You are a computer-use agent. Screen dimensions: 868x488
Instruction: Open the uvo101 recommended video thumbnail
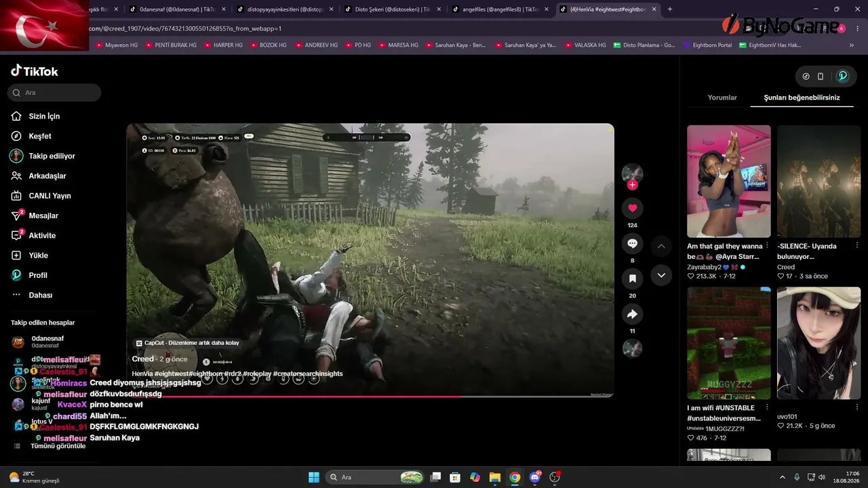tap(818, 343)
